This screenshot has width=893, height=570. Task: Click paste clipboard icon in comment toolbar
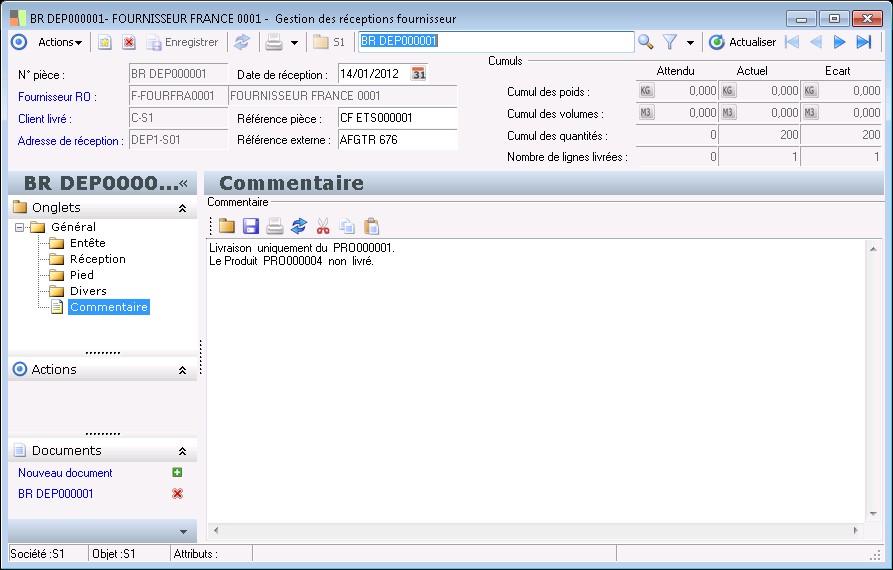(371, 226)
